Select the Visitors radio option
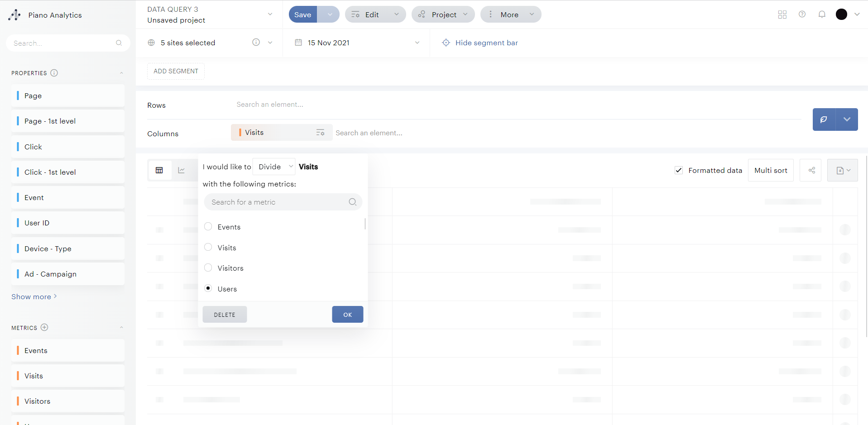This screenshot has width=868, height=425. click(208, 268)
